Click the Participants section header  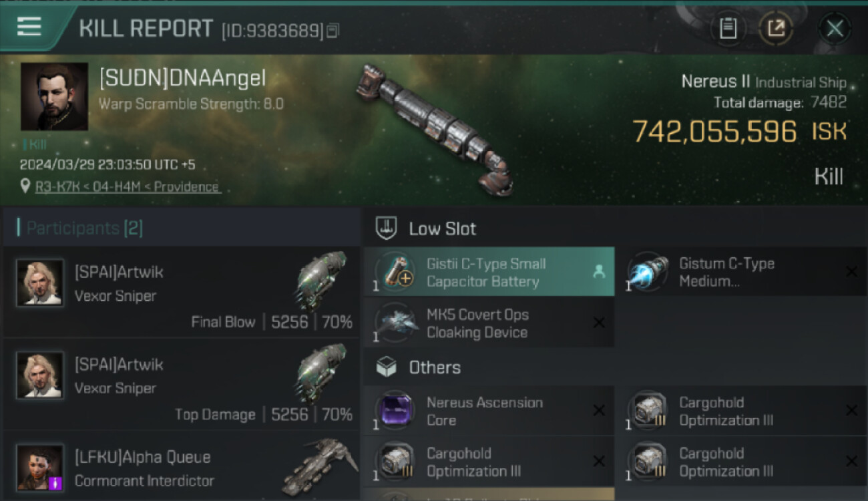(x=182, y=228)
